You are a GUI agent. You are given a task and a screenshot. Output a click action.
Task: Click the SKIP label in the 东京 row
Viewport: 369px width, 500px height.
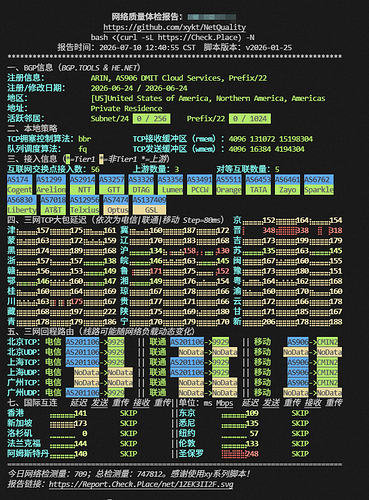point(300,413)
